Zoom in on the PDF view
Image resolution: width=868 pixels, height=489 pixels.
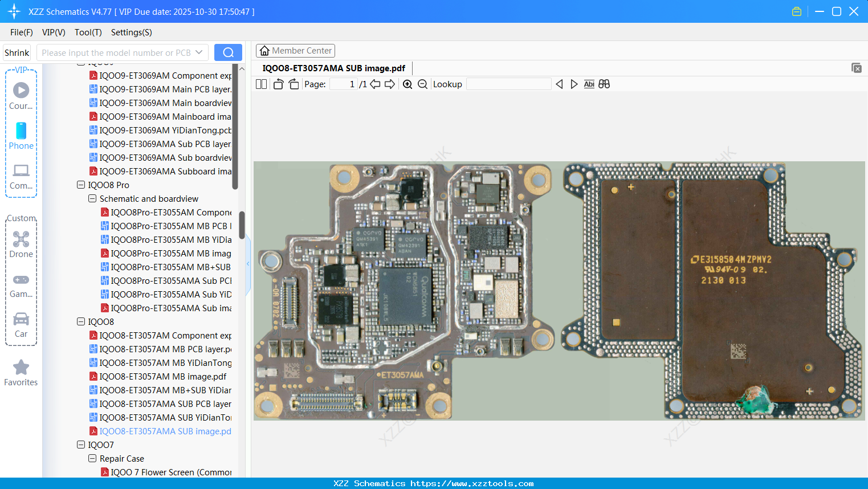coord(407,84)
